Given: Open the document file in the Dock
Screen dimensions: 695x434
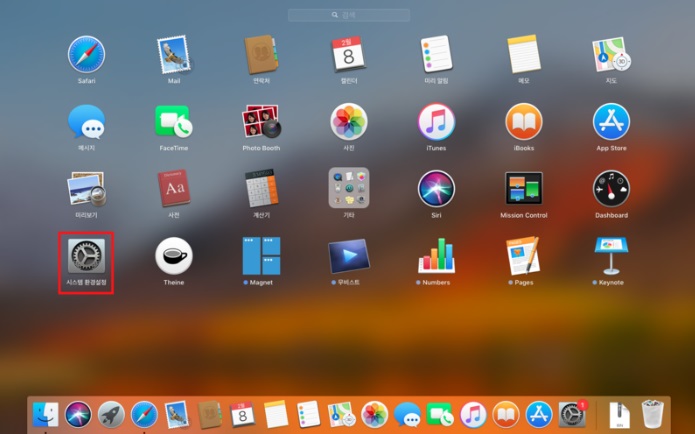Looking at the screenshot, I should coord(619,414).
